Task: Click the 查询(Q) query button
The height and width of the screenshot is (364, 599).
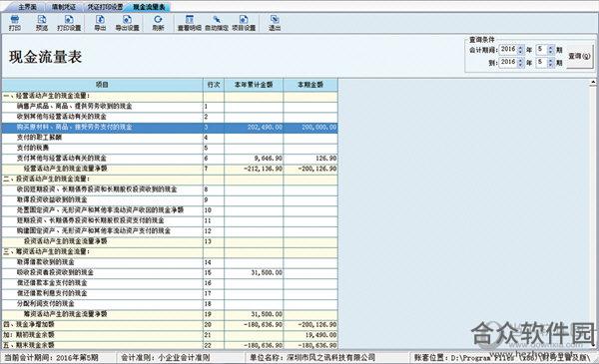Action: coord(579,56)
